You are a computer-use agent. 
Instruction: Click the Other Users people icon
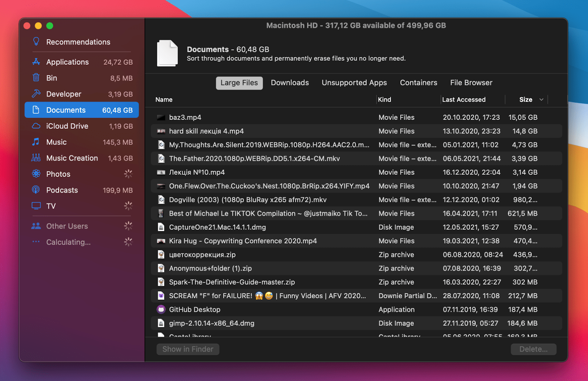[x=36, y=226]
